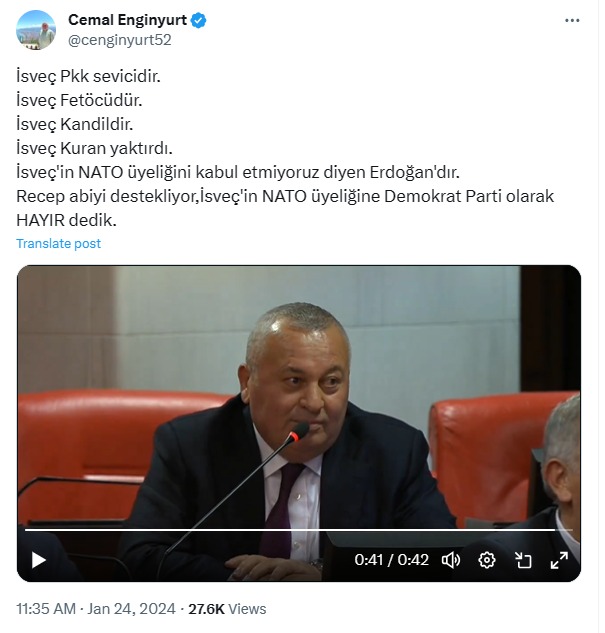Click the Jan 24, 2024 date
The image size is (605, 633).
(x=132, y=609)
